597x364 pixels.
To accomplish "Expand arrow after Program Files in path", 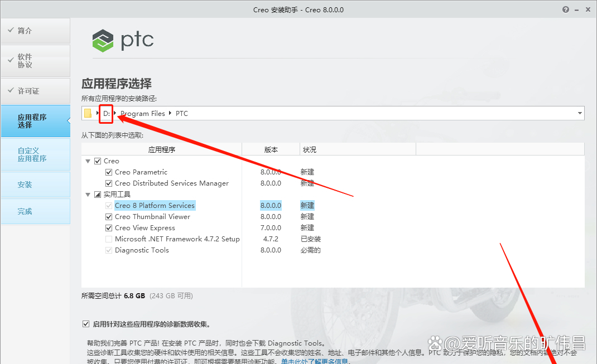I will click(170, 113).
